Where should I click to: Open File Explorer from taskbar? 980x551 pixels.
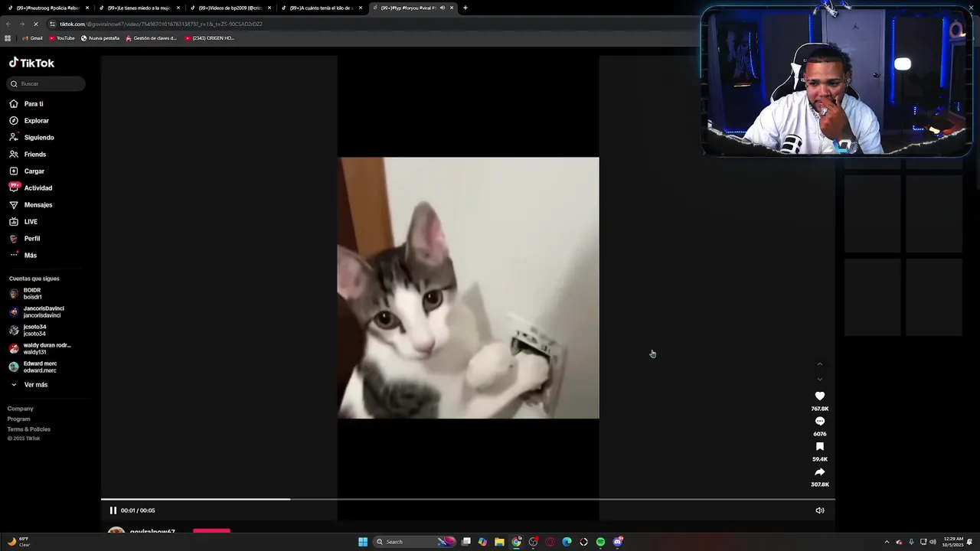click(499, 542)
